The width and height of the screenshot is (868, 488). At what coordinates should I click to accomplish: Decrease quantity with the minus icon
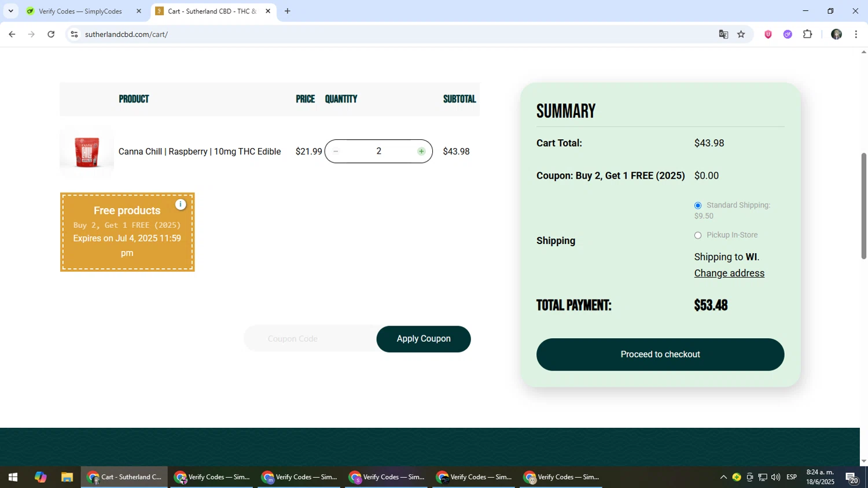click(336, 151)
